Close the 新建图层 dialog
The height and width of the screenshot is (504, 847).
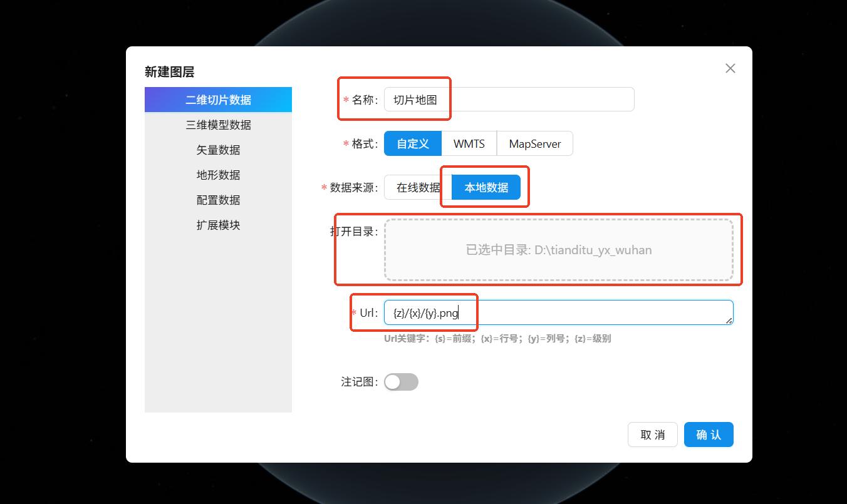[x=730, y=68]
